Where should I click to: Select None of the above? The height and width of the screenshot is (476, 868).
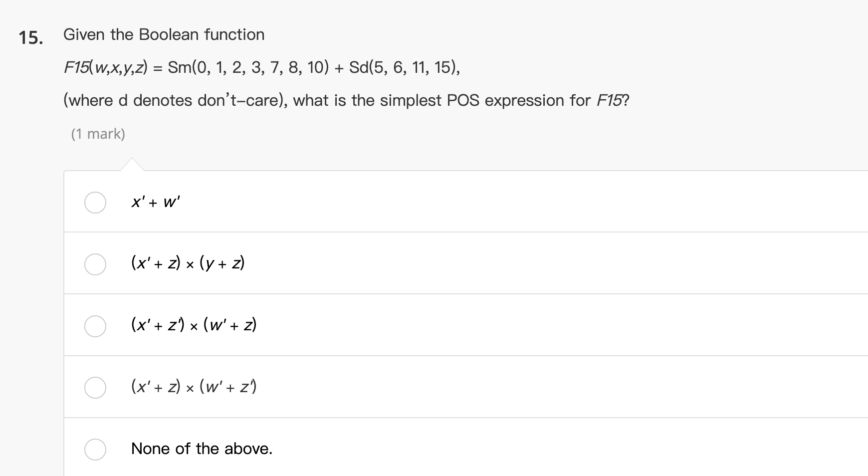pyautogui.click(x=95, y=450)
